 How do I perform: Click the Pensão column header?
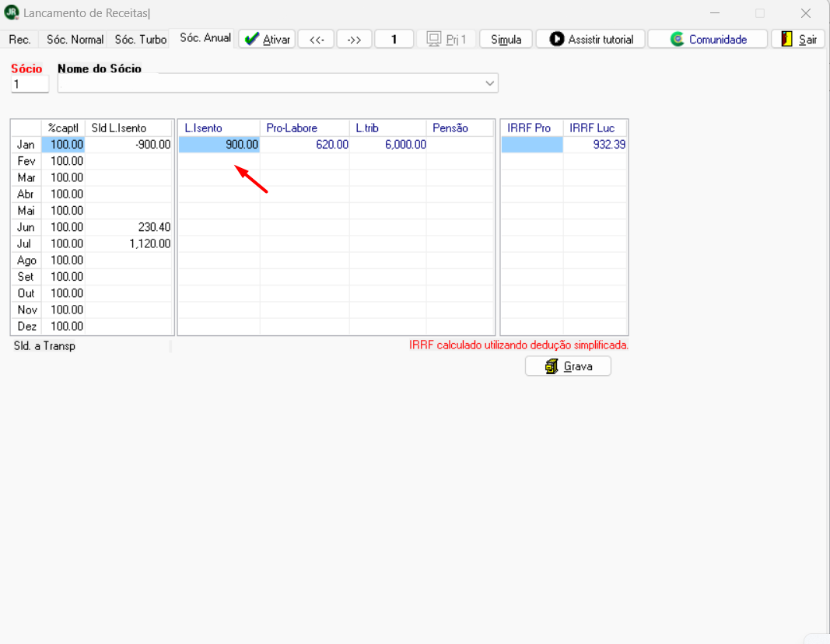coord(460,128)
